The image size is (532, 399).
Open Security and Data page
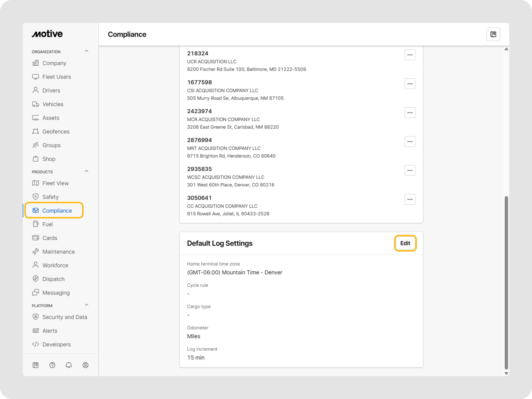point(64,317)
